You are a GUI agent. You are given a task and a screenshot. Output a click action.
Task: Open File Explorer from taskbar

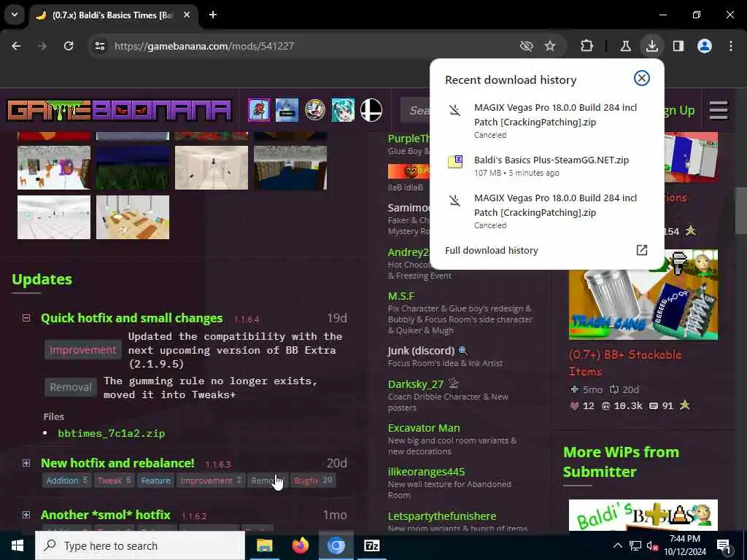[264, 545]
